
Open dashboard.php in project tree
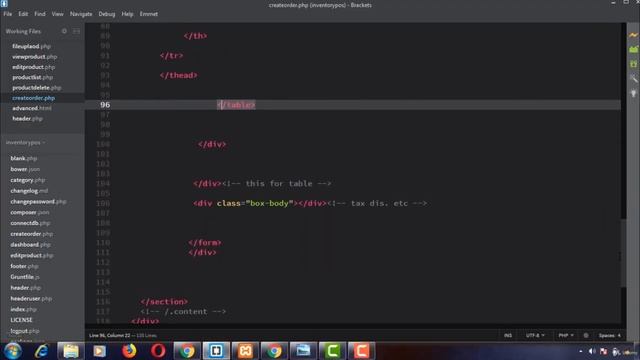[x=30, y=244]
